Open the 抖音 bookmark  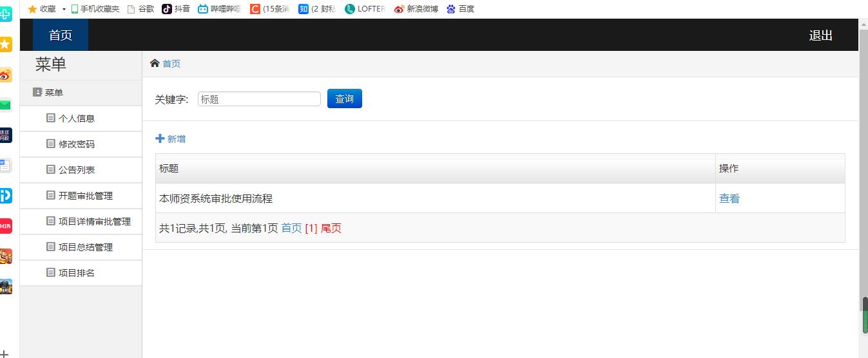[176, 9]
